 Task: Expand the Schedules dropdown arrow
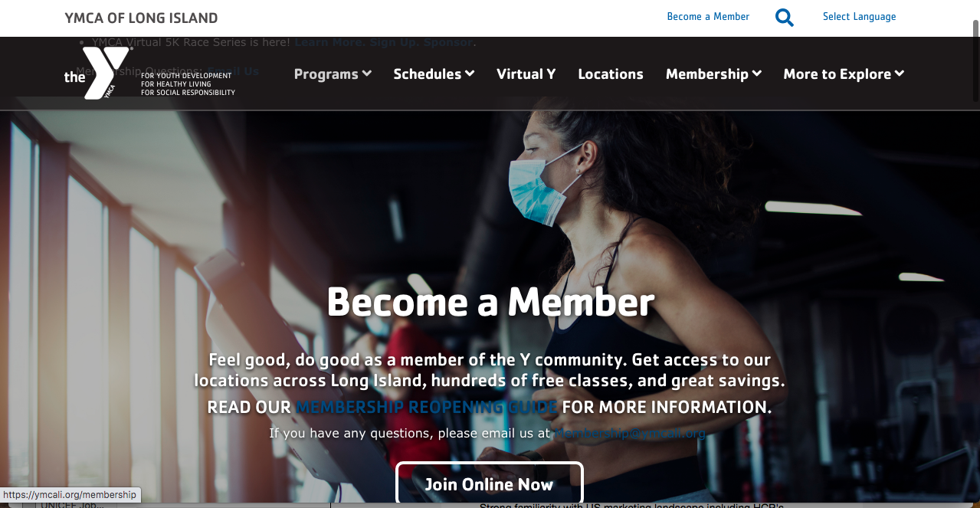pyautogui.click(x=470, y=74)
